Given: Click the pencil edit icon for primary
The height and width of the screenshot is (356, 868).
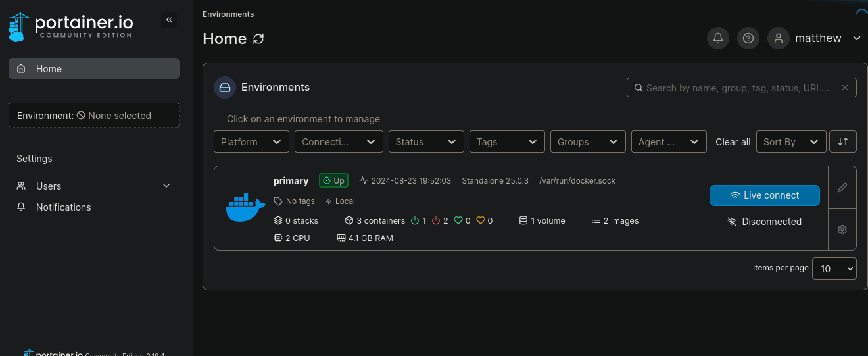Looking at the screenshot, I should click(x=842, y=188).
